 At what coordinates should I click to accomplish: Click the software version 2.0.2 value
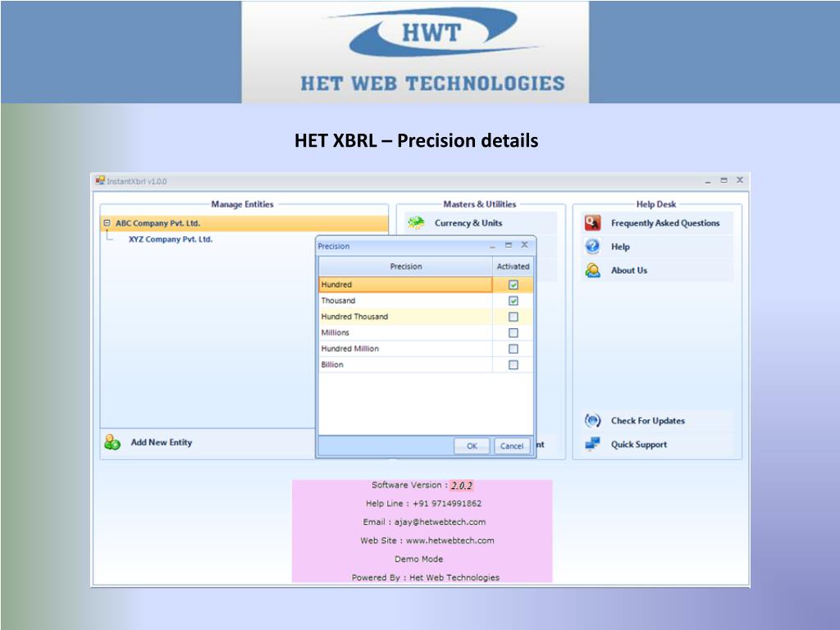click(x=461, y=486)
